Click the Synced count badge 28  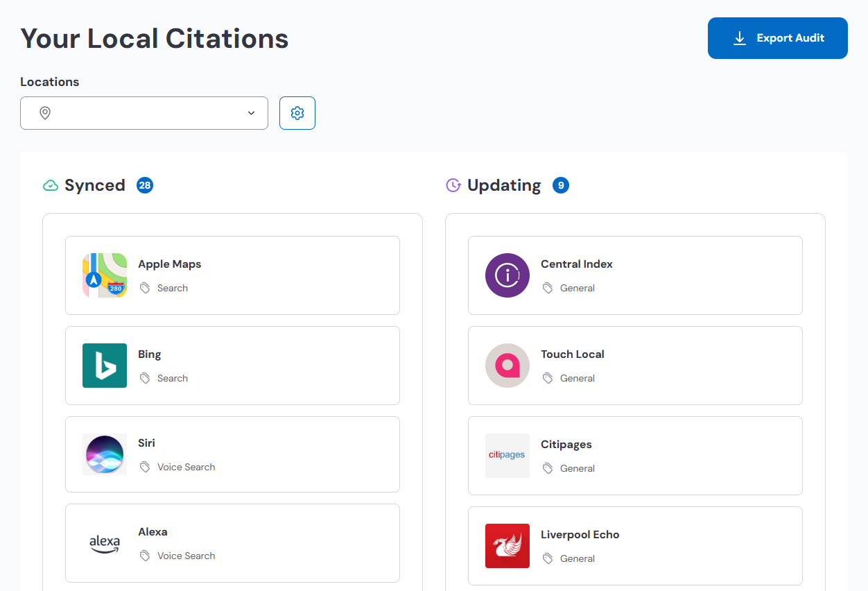pos(145,185)
